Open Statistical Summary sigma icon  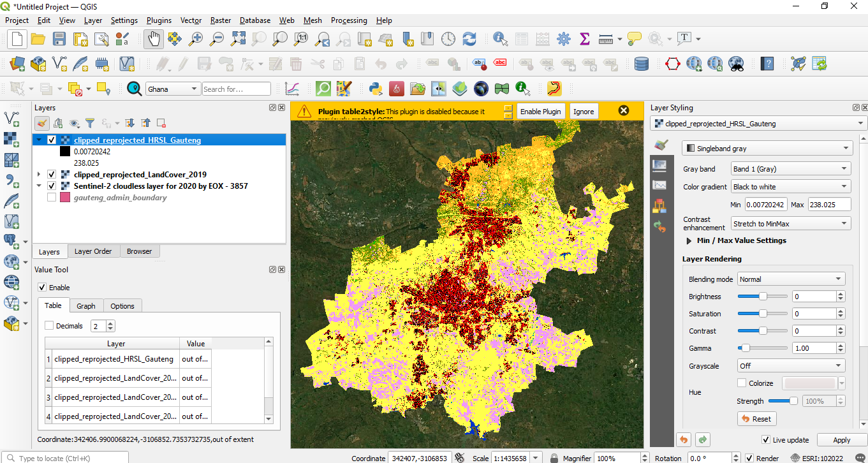click(x=584, y=40)
